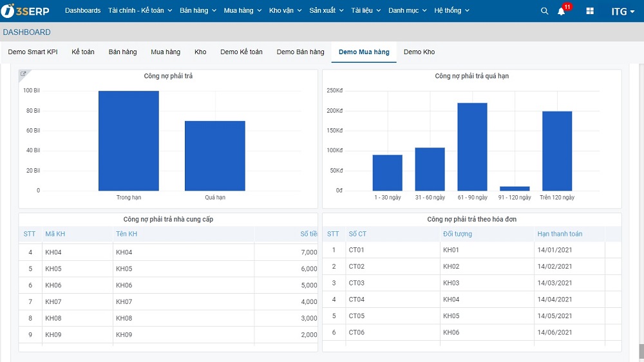Click the Hạn thanh toán column header
Viewport: 644px width, 362px height.
[559, 234]
